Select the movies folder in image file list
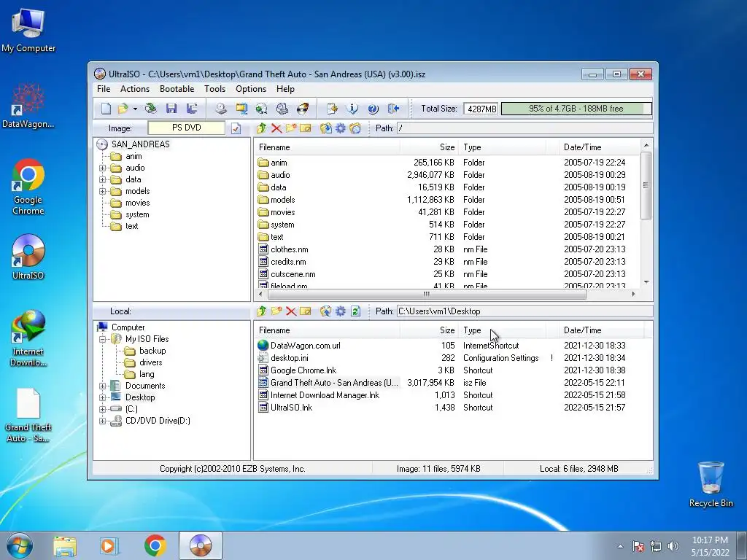Screen dimensions: 747x560 pyautogui.click(x=282, y=212)
